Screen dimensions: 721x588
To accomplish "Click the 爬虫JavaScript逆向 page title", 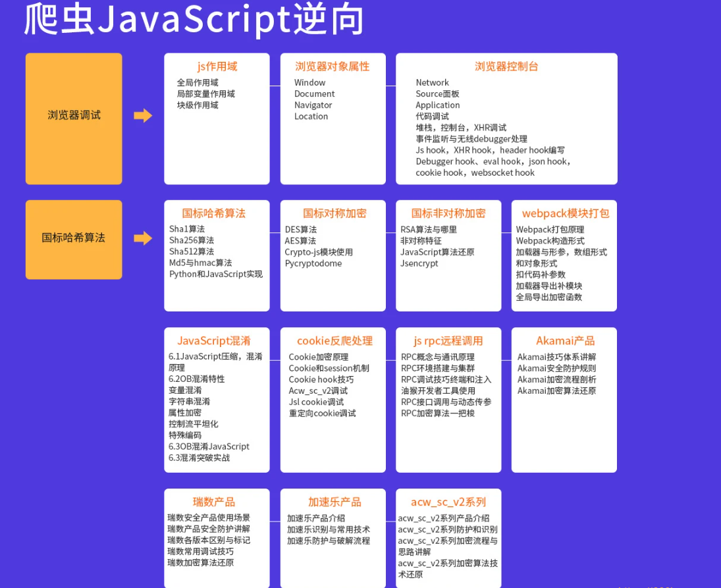I will pyautogui.click(x=194, y=20).
